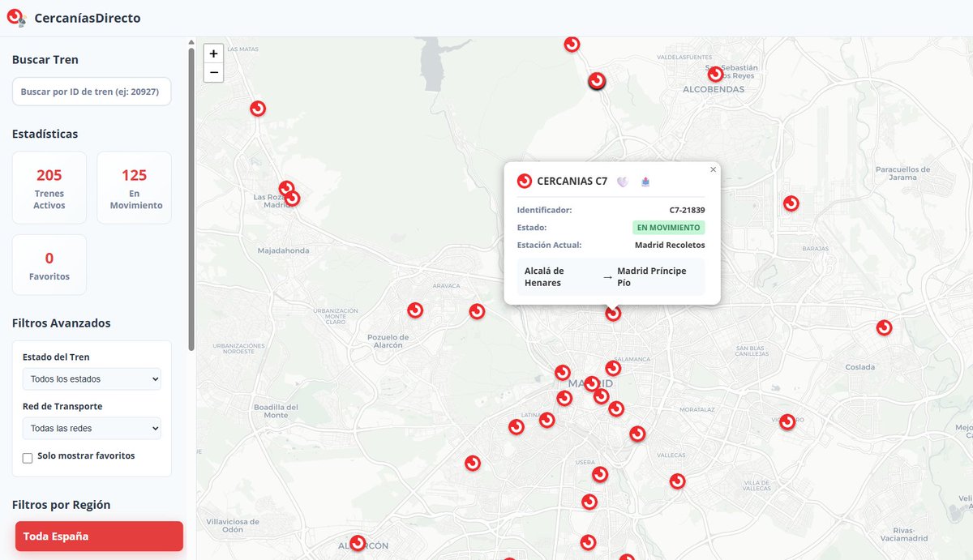973x560 pixels.
Task: Select the train marker at Salamanca label
Action: tap(613, 368)
